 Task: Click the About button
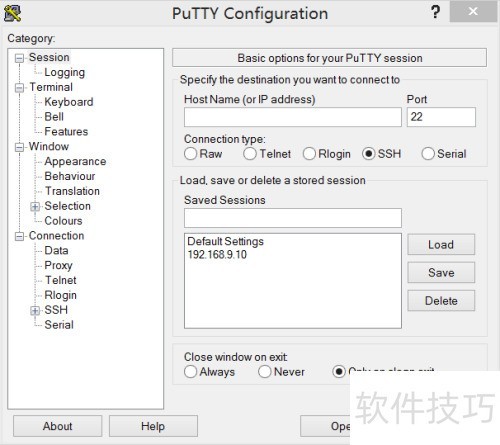(58, 426)
